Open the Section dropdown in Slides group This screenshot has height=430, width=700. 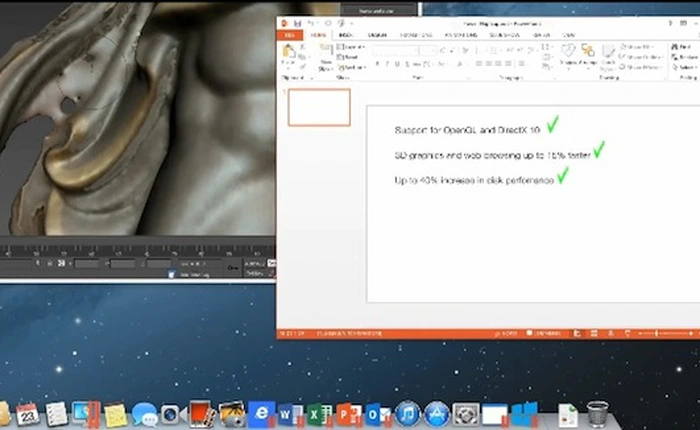[x=352, y=67]
